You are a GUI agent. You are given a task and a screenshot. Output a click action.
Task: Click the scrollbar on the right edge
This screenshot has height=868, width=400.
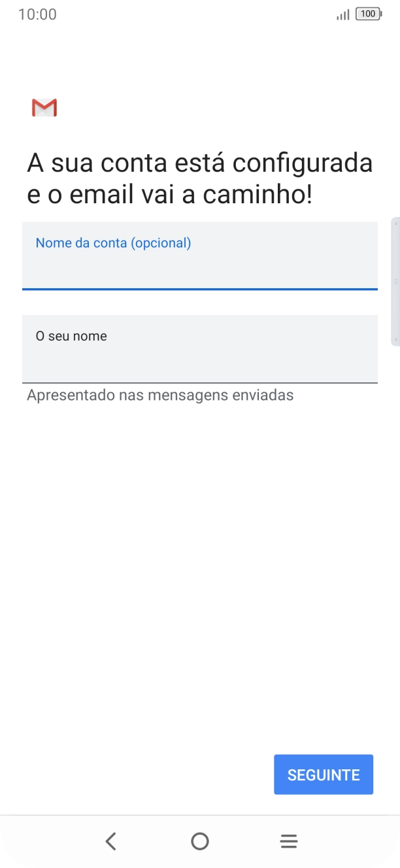point(396,281)
